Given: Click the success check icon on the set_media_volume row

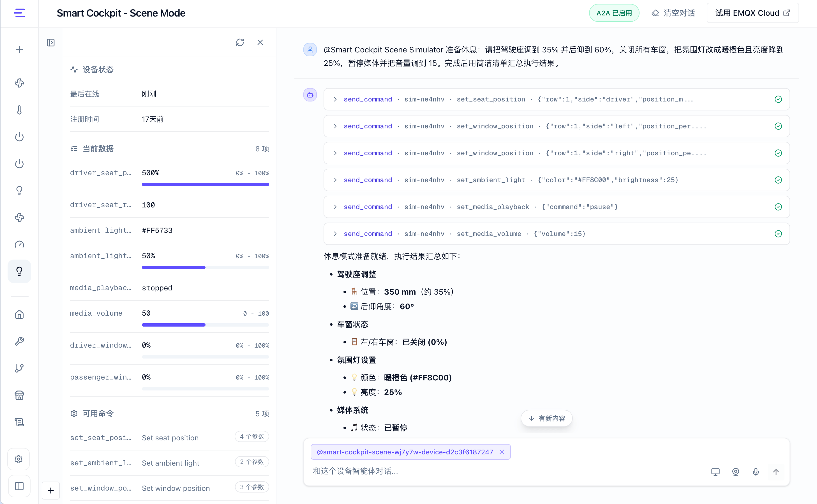Looking at the screenshot, I should 778,234.
